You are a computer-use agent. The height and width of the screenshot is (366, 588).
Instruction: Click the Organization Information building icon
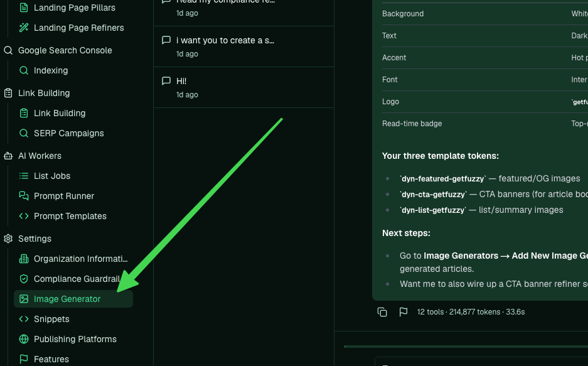[x=24, y=259]
